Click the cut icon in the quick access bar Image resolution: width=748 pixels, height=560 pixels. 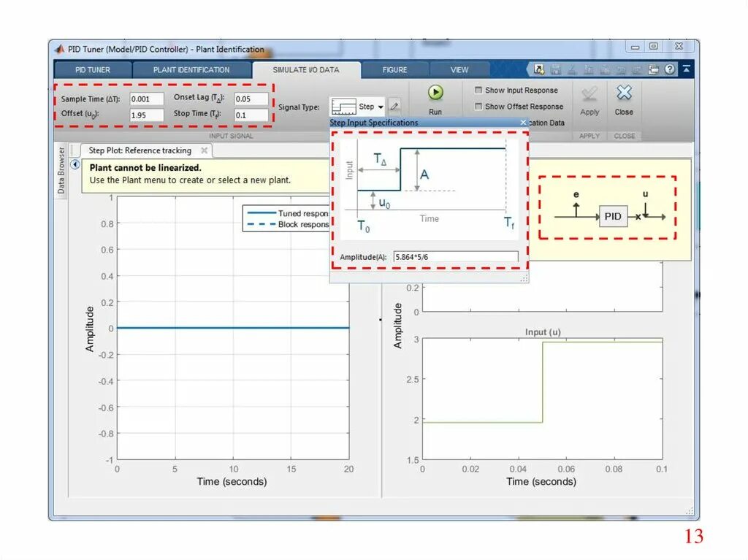[x=572, y=69]
